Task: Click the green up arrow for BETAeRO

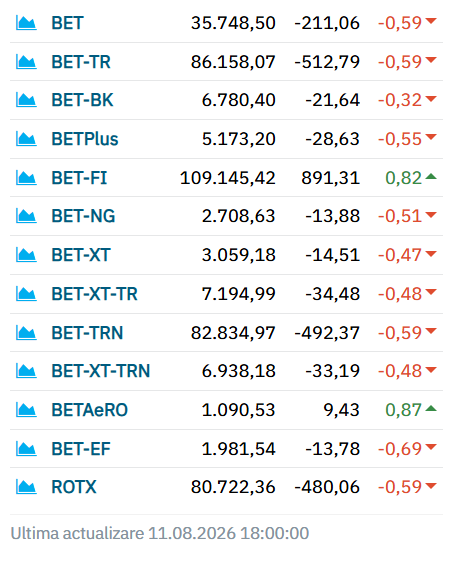Action: tap(431, 408)
